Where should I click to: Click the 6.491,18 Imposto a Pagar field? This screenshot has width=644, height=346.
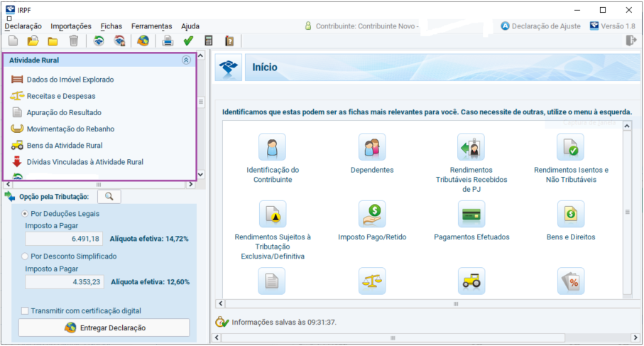click(x=65, y=238)
